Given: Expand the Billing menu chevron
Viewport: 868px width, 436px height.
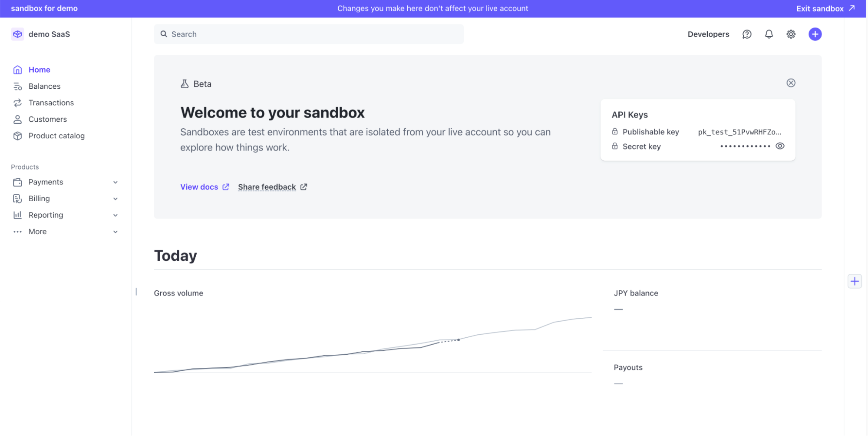Looking at the screenshot, I should 116,199.
